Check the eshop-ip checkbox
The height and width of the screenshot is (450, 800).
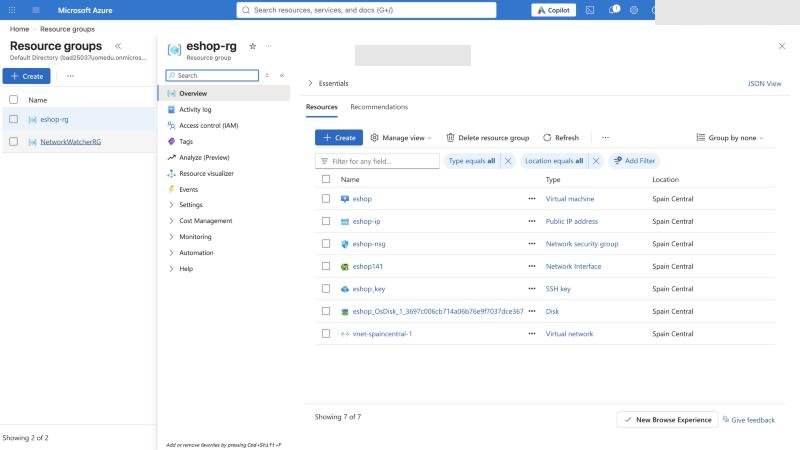click(x=326, y=221)
